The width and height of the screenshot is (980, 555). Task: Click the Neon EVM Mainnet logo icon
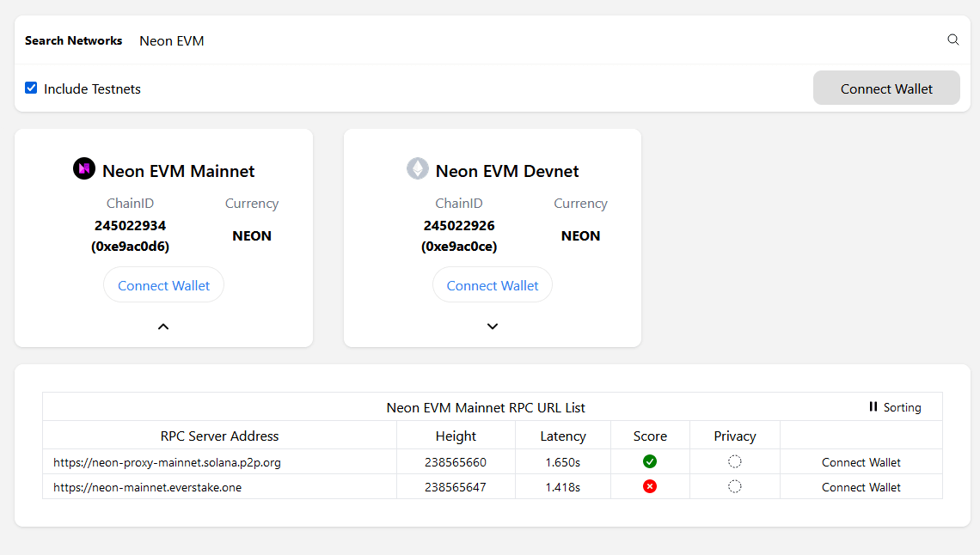(83, 168)
